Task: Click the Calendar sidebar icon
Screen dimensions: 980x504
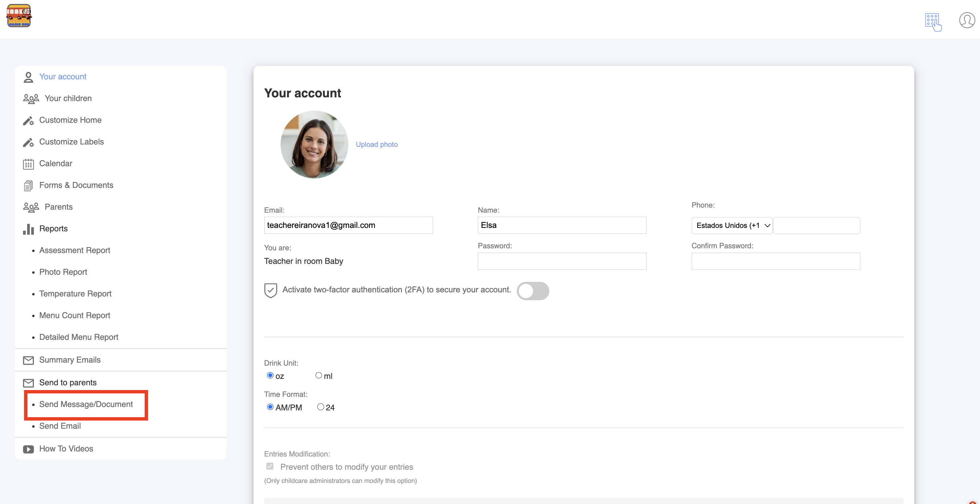Action: (28, 164)
